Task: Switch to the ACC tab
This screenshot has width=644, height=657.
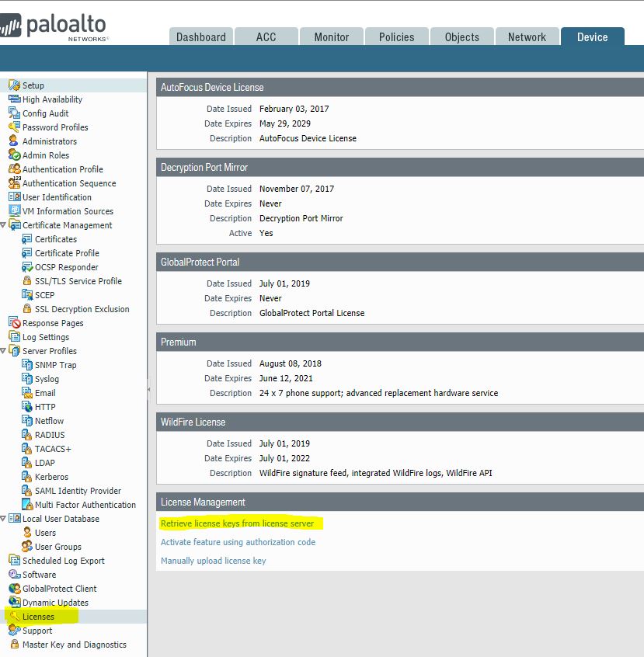Action: tap(266, 36)
